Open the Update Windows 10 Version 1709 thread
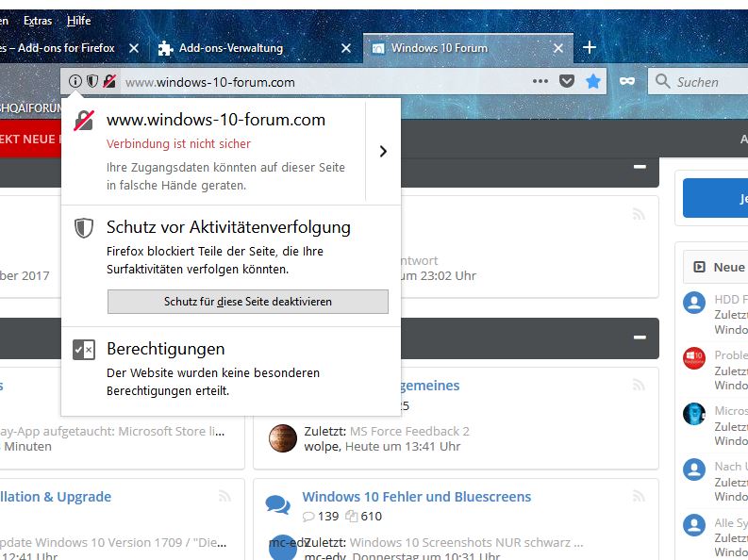 click(113, 542)
